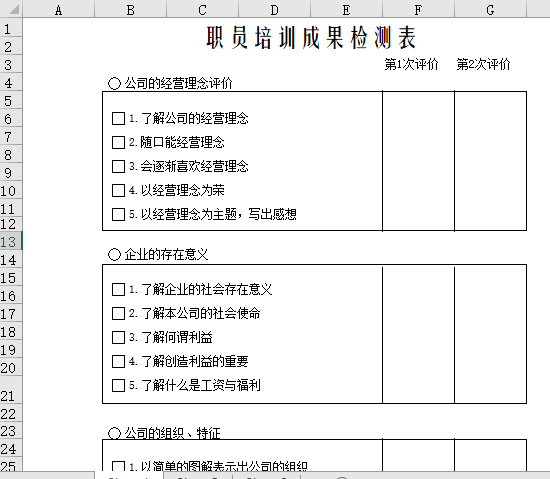Select column A header
This screenshot has height=479, width=550.
pos(59,10)
